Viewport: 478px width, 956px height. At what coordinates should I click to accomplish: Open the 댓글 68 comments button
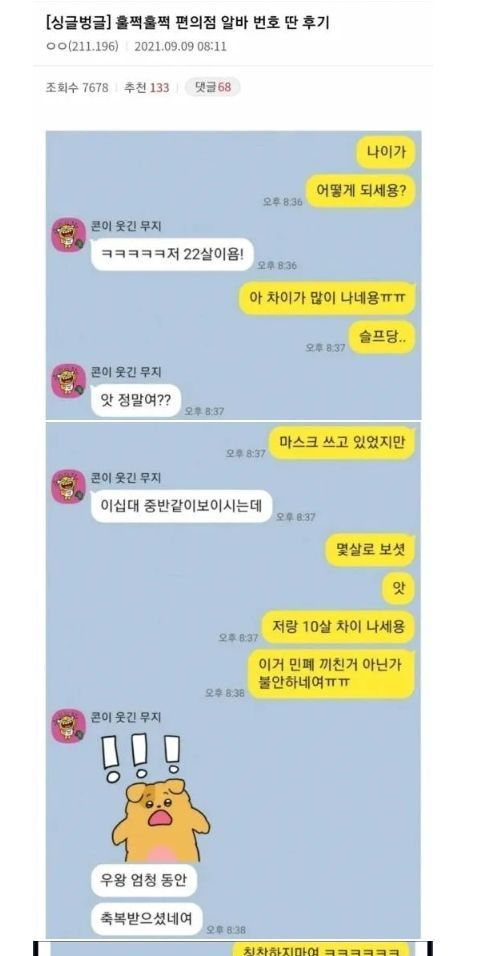click(213, 87)
